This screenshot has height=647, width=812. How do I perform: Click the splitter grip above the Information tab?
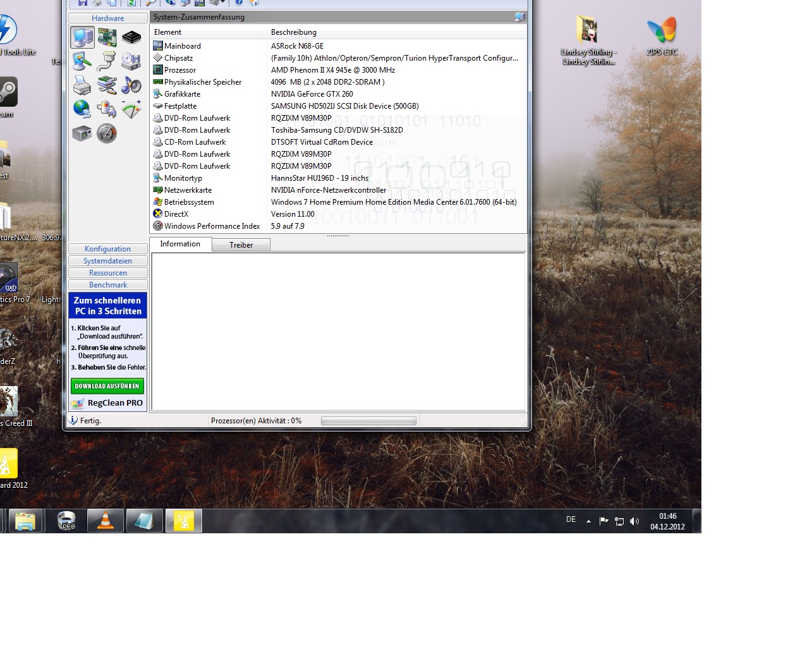click(338, 236)
